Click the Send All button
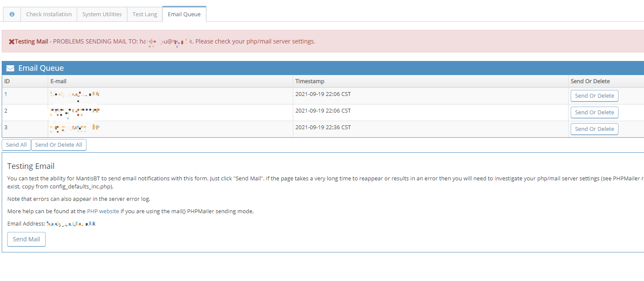Viewport: 644px width, 281px height. click(16, 145)
